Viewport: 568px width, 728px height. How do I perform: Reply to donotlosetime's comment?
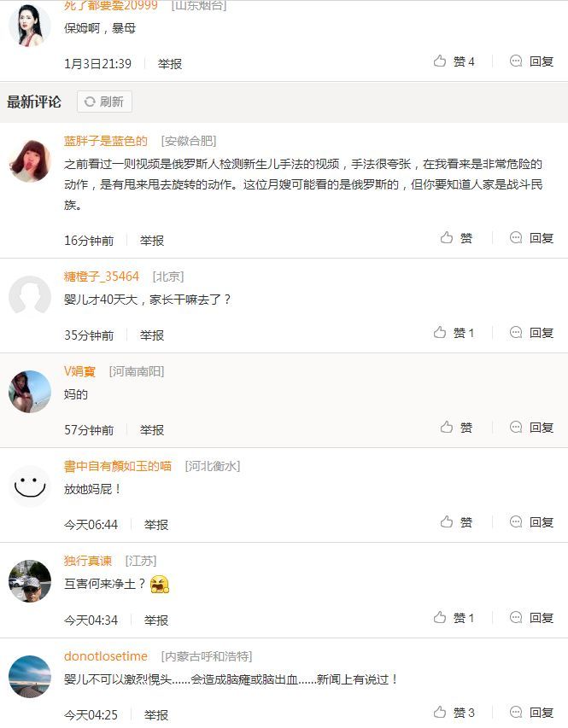coord(531,712)
